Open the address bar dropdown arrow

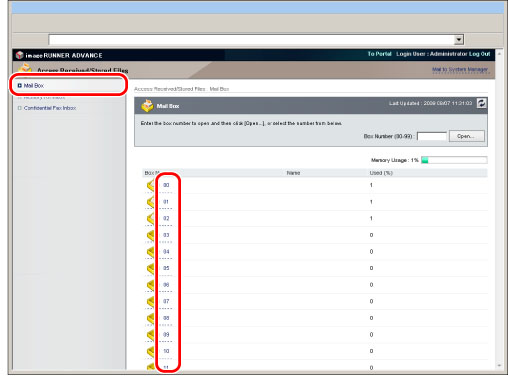459,40
